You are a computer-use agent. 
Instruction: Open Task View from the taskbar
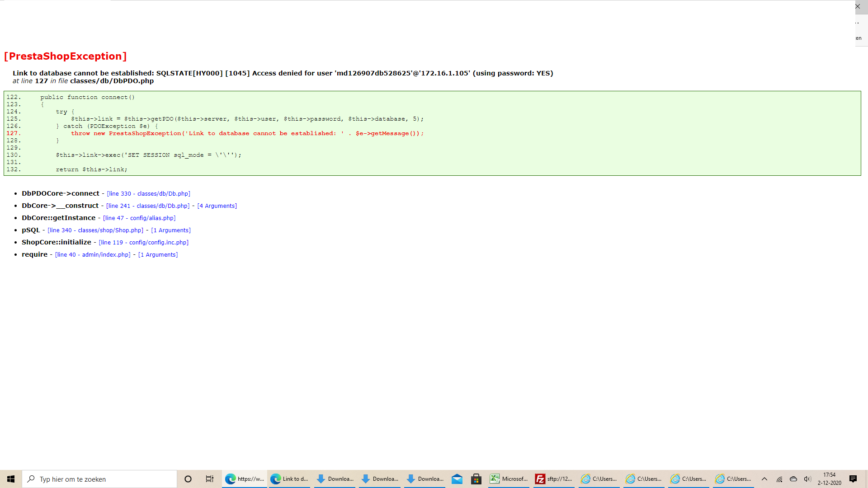click(210, 479)
